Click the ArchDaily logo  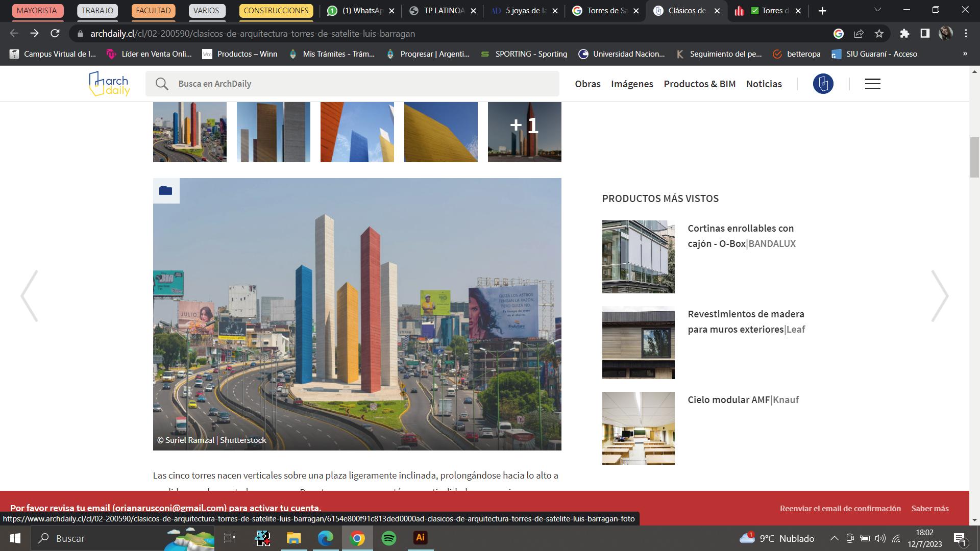pyautogui.click(x=109, y=84)
